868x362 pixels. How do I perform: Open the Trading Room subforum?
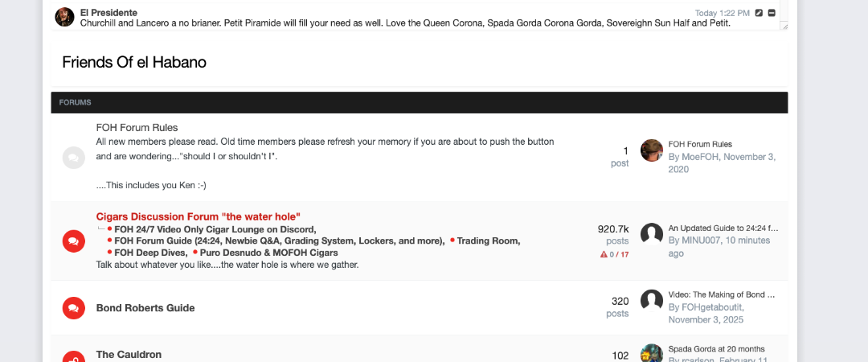tap(488, 241)
